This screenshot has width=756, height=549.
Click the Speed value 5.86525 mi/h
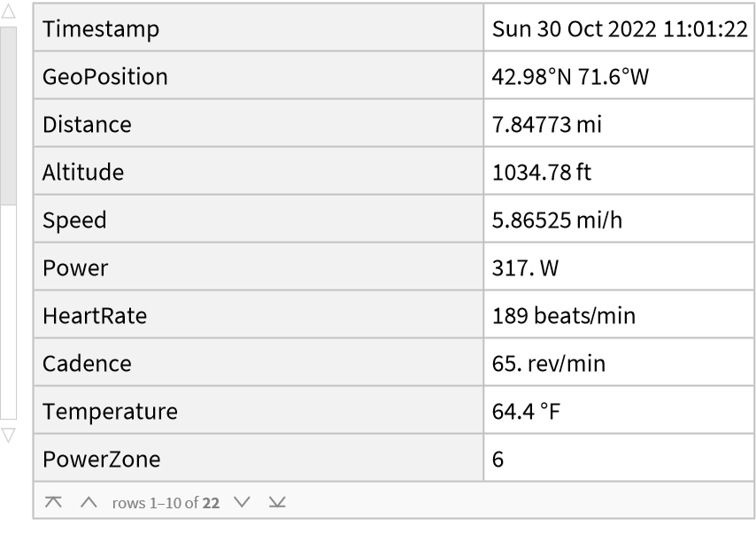click(557, 220)
